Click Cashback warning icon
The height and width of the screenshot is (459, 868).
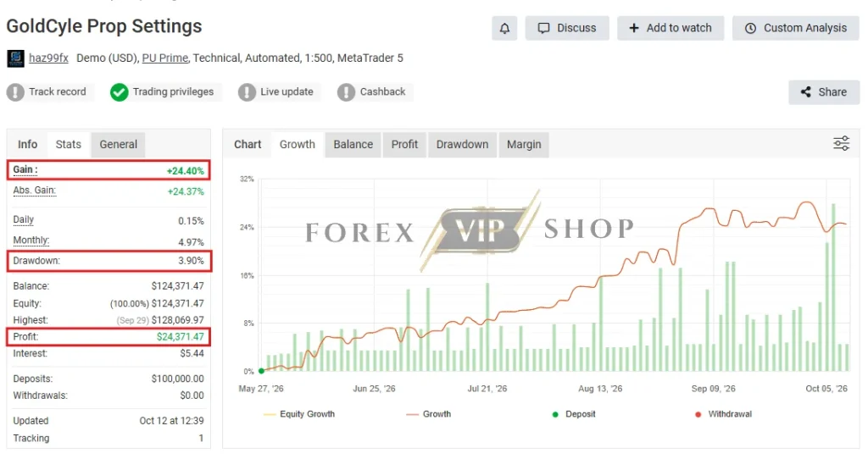coord(346,92)
